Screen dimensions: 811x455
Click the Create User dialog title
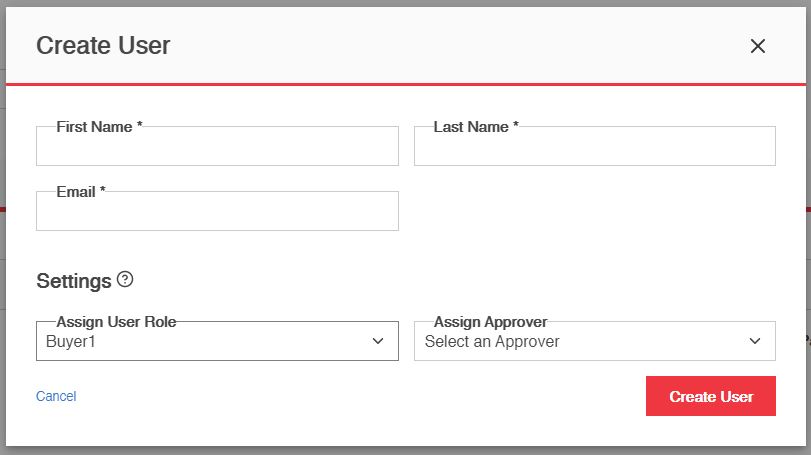pos(103,45)
